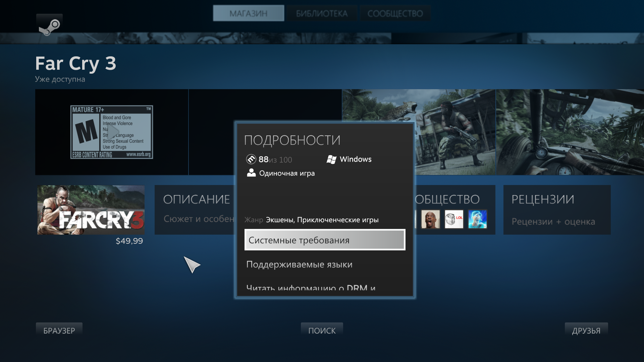Image resolution: width=644 pixels, height=362 pixels.
Task: Click the $49,99 price label
Action: click(x=129, y=241)
